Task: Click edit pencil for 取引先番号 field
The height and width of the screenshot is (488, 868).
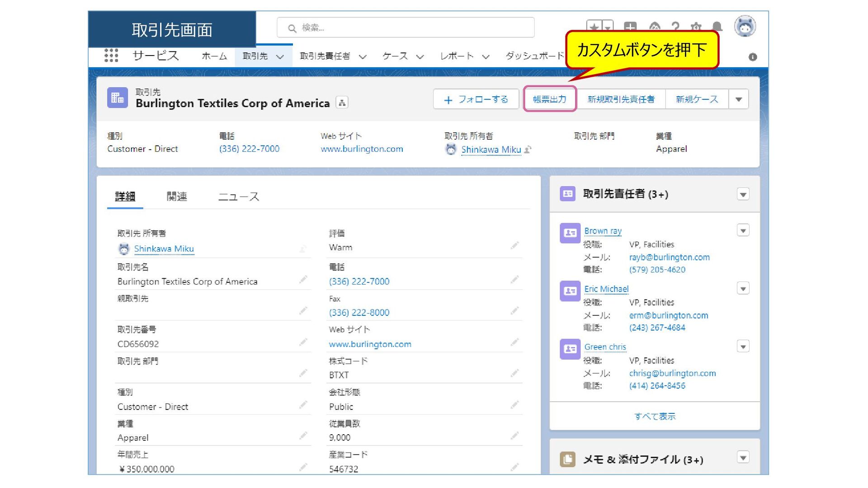Action: click(303, 342)
